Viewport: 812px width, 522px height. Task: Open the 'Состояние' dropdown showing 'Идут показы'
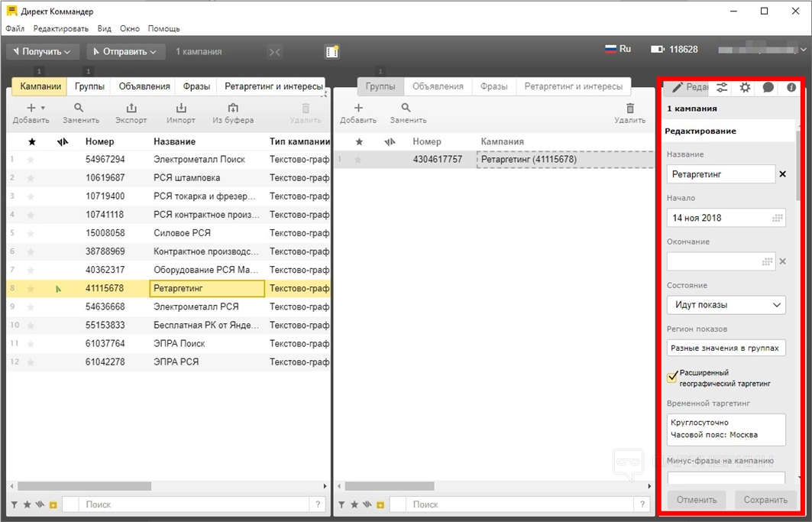[726, 305]
